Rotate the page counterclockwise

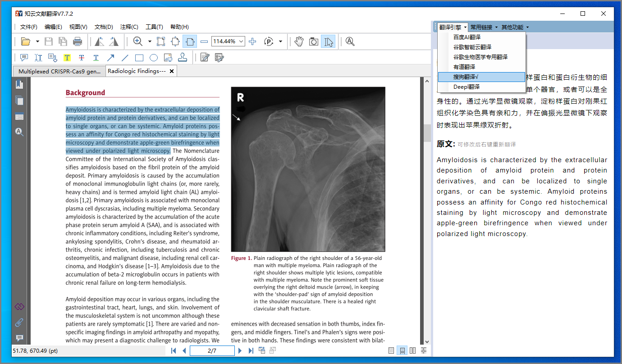point(100,41)
